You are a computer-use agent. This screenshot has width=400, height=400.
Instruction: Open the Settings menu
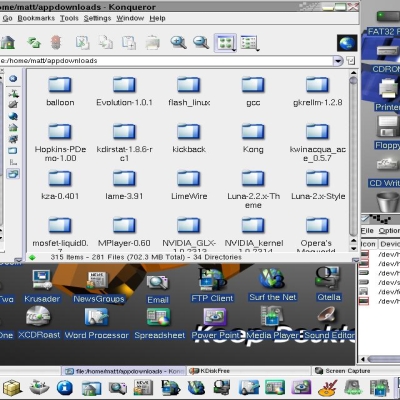tap(97, 18)
